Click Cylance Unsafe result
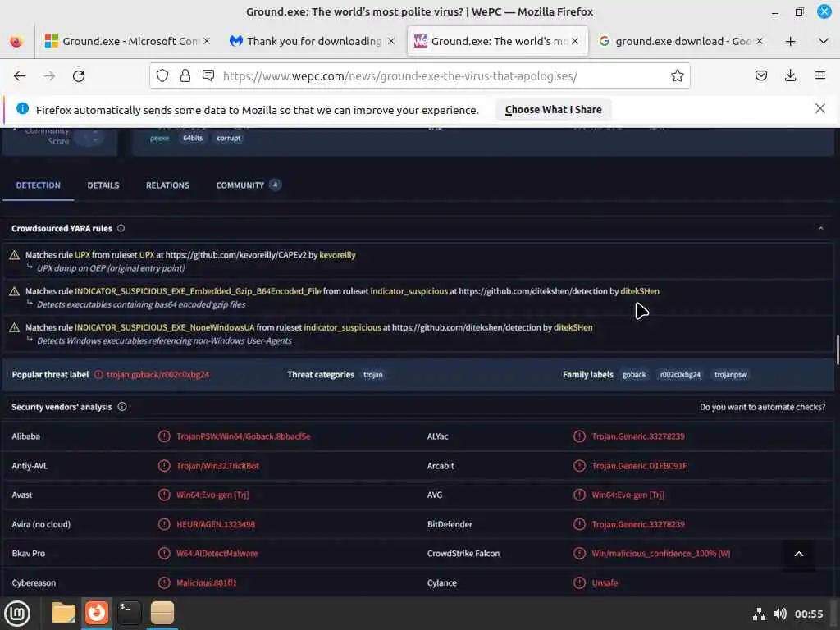Screen dimensions: 840x630 (x=605, y=583)
